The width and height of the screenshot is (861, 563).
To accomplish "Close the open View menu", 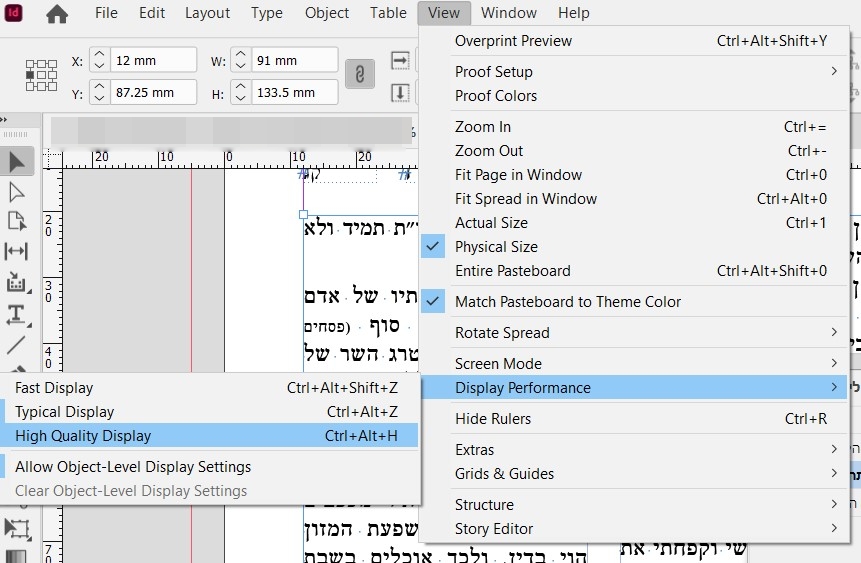I will (444, 13).
